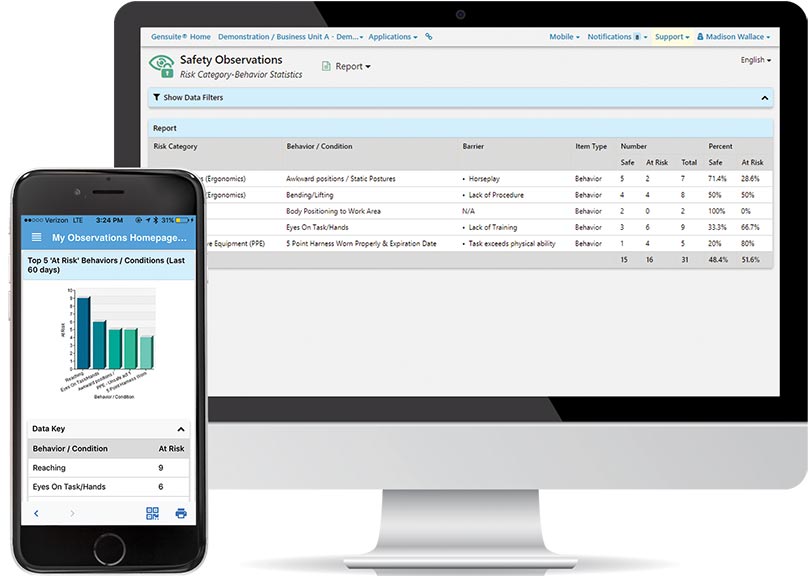
Task: Open the Support menu
Action: click(x=672, y=37)
